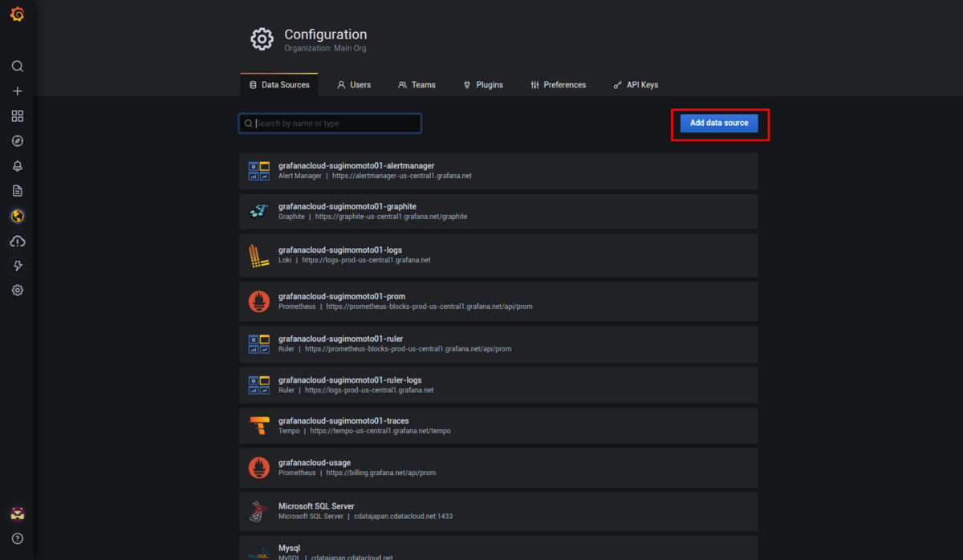The width and height of the screenshot is (963, 560).
Task: Switch to the Preferences tab
Action: click(559, 85)
